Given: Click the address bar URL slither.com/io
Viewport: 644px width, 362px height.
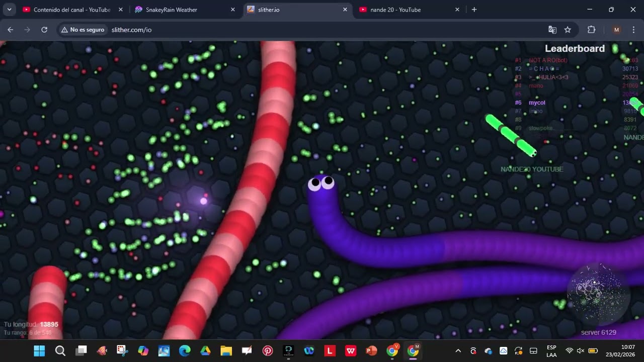Looking at the screenshot, I should coord(131,30).
